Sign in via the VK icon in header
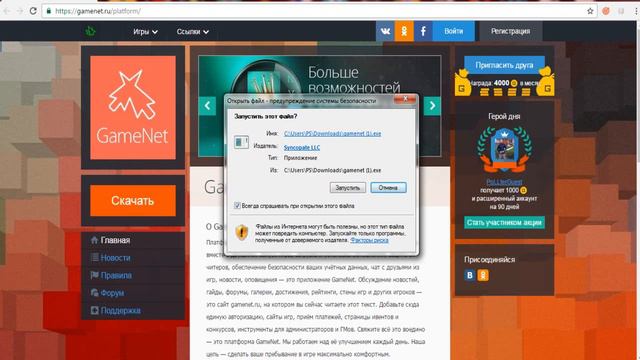The height and width of the screenshot is (360, 640). click(x=385, y=31)
